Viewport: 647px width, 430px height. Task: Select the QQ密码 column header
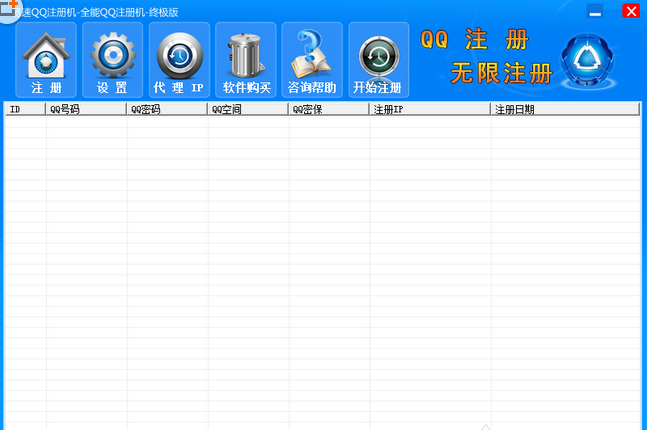(x=167, y=109)
